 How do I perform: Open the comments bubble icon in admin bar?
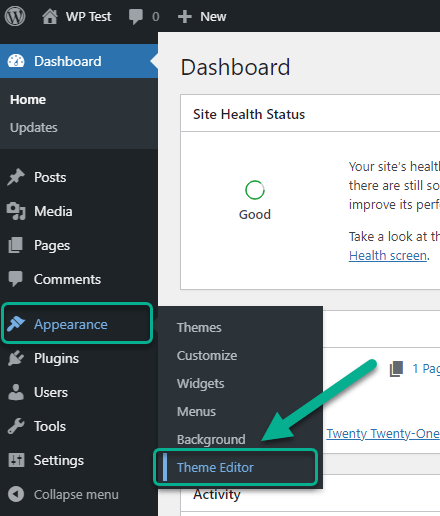[136, 17]
